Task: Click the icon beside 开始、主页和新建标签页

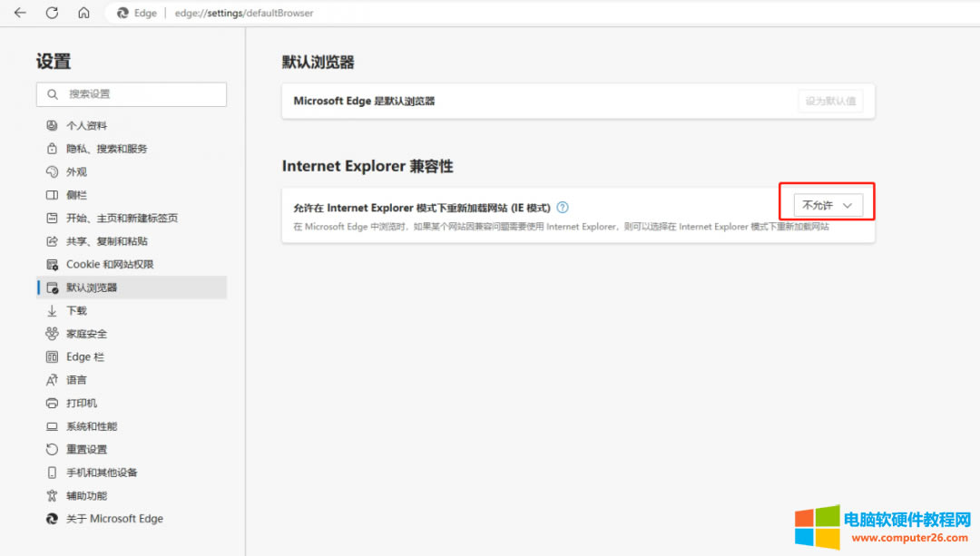Action: pos(52,218)
